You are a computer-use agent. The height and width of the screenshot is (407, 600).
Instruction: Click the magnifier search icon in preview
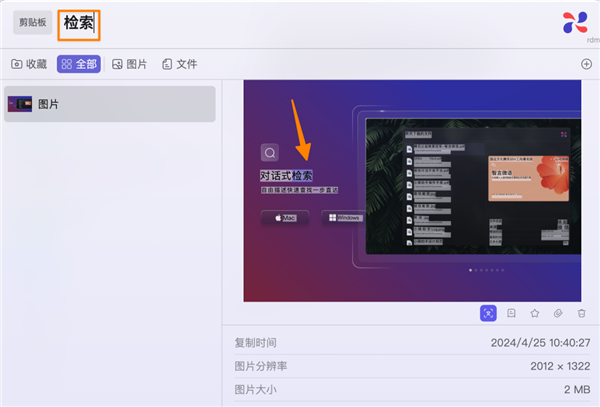pyautogui.click(x=269, y=153)
